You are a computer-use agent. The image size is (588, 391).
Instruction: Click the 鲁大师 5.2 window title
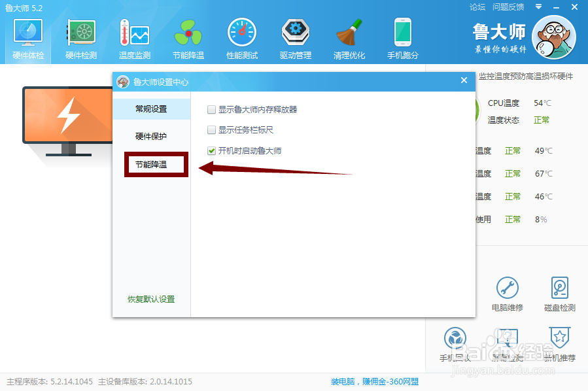(24, 8)
